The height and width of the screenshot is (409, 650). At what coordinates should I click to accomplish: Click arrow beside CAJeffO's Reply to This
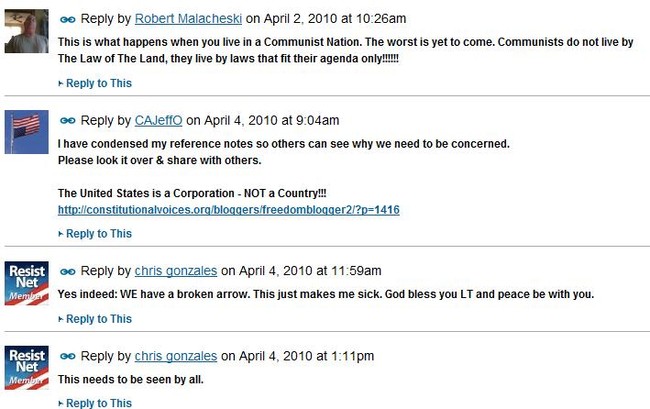[x=61, y=234]
